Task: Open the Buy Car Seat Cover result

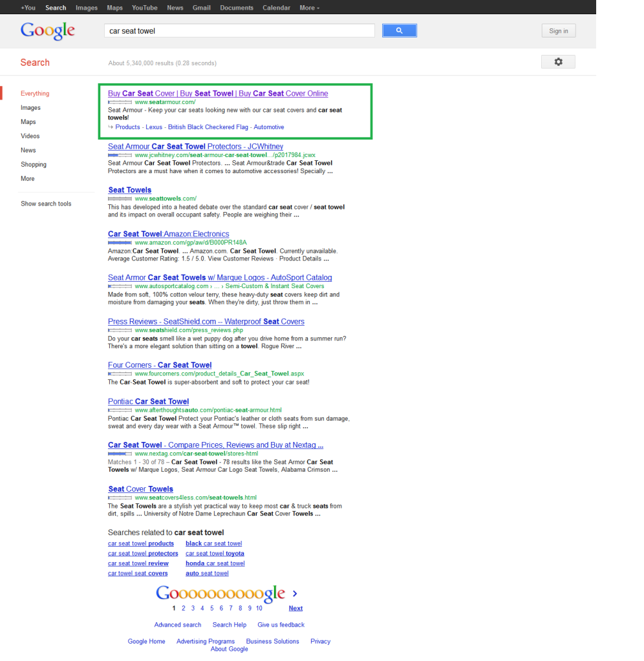Action: coord(218,94)
